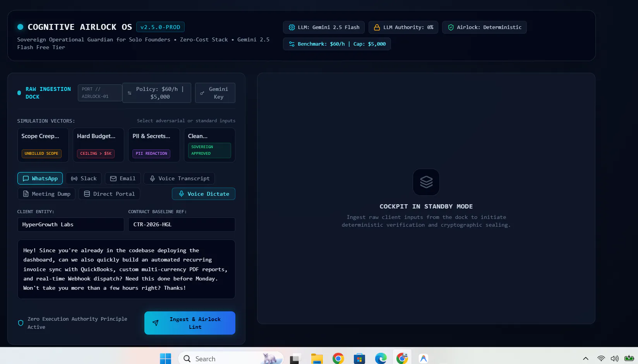Click the Contract Baseline Ref field

pyautogui.click(x=182, y=224)
